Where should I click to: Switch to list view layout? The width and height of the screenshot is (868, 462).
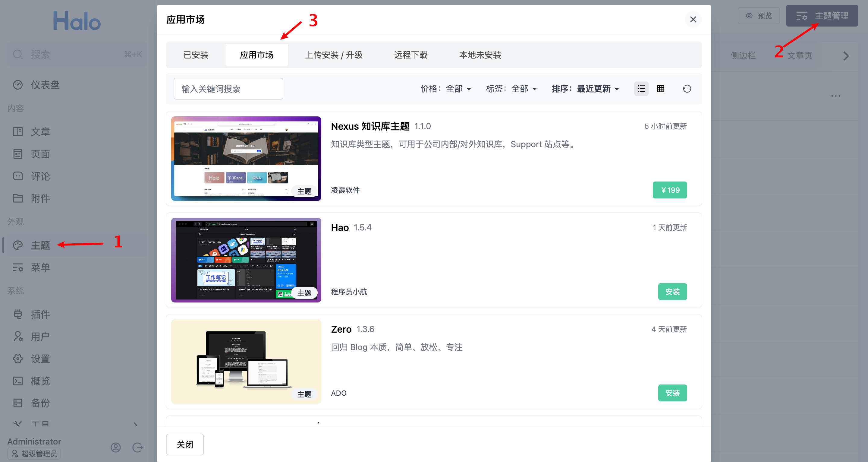pos(641,89)
